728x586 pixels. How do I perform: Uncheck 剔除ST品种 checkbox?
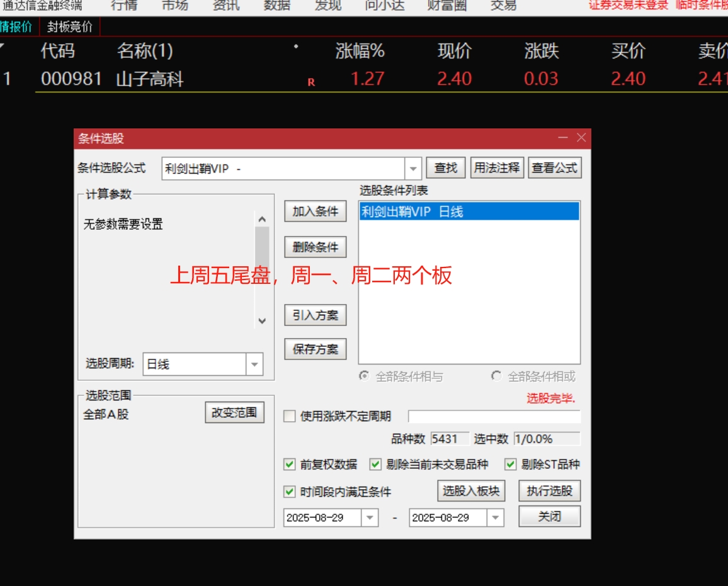510,464
